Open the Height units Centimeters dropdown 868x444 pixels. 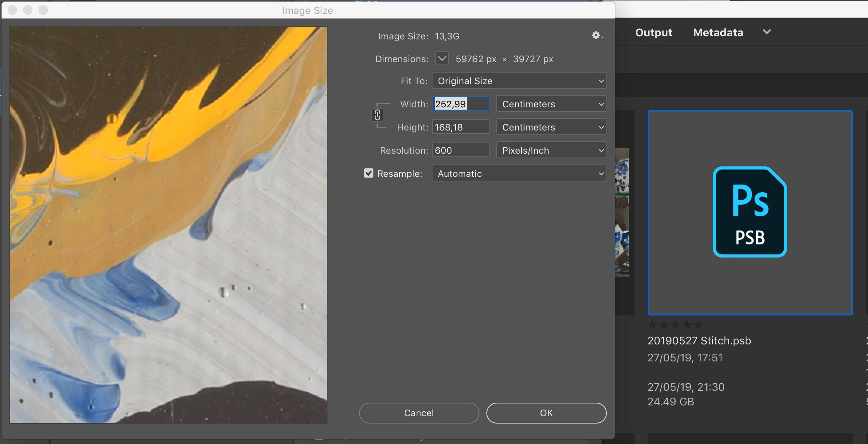click(551, 127)
